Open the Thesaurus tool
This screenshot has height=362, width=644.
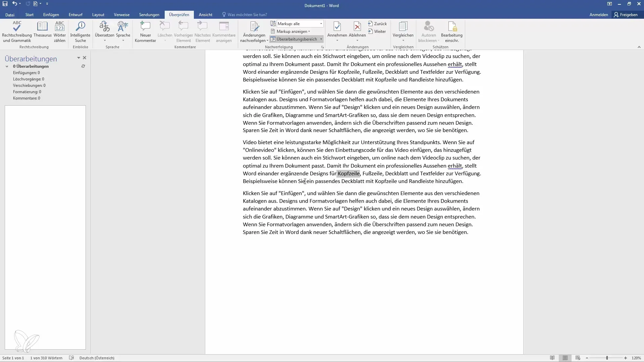click(x=43, y=29)
